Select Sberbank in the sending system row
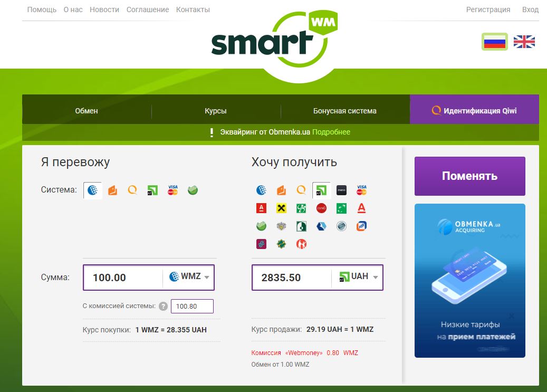 click(x=192, y=190)
